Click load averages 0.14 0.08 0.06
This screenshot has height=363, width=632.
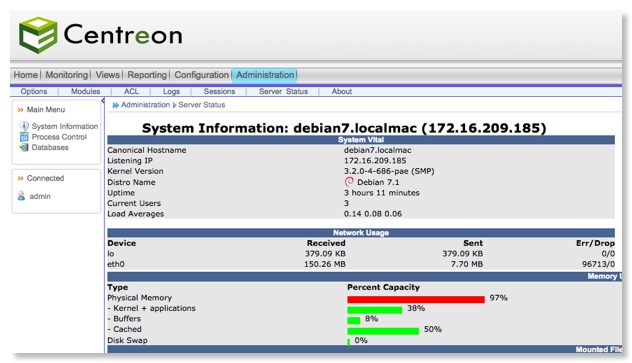tap(373, 214)
